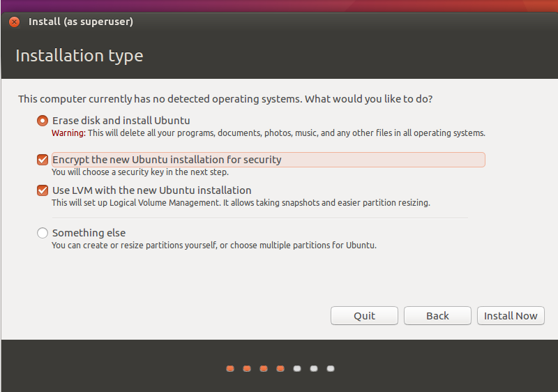Image resolution: width=558 pixels, height=392 pixels.
Task: Disable the Use LVM checkbox
Action: (x=43, y=190)
